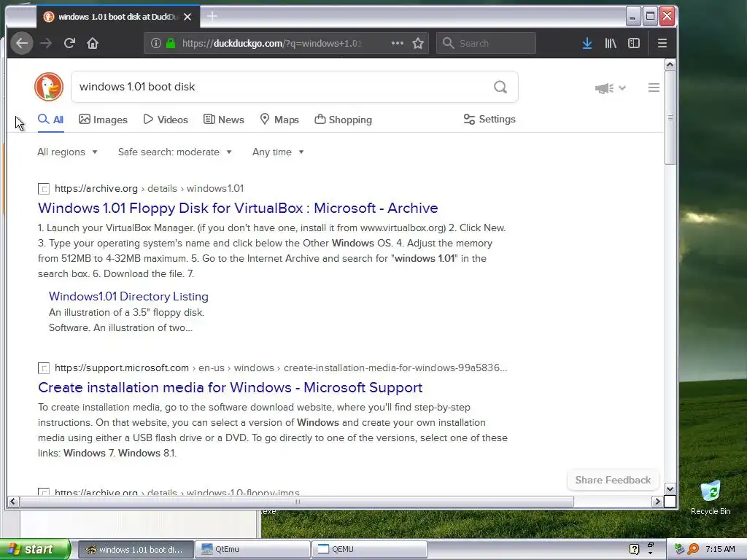The width and height of the screenshot is (747, 560).
Task: Open the All regions dropdown
Action: pyautogui.click(x=67, y=152)
